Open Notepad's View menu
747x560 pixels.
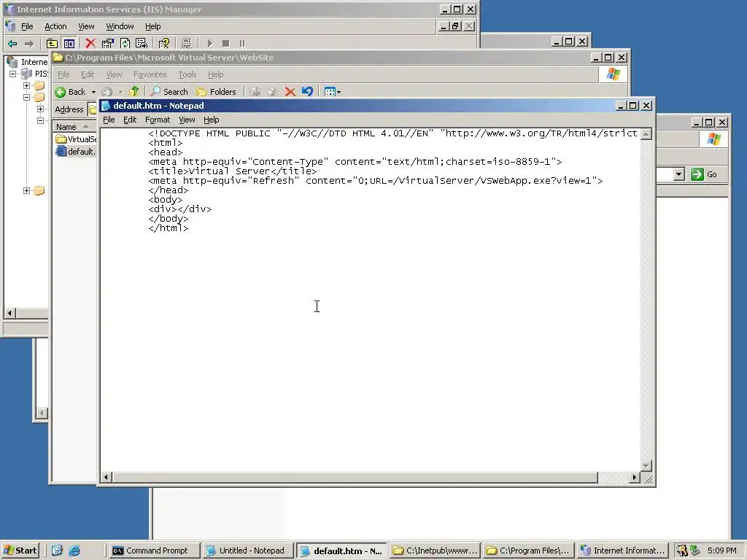coord(187,120)
